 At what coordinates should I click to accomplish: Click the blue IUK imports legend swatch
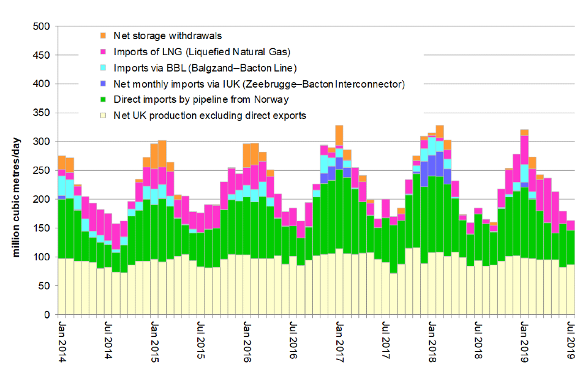(103, 84)
